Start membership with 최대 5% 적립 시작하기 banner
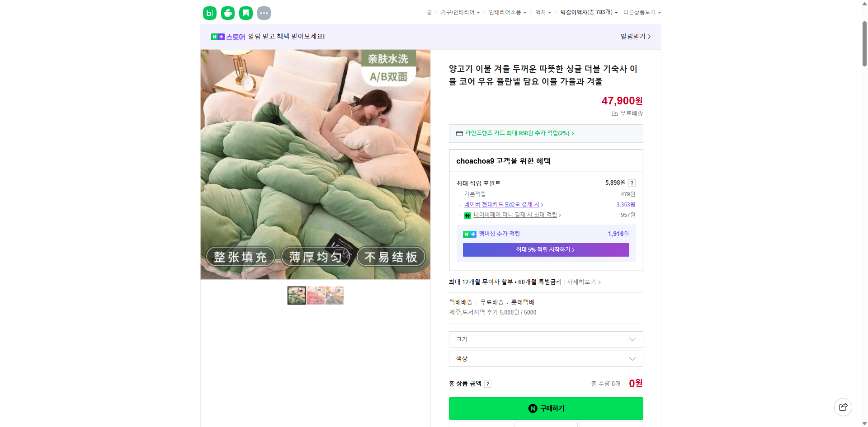This screenshot has width=868, height=427. (x=545, y=249)
